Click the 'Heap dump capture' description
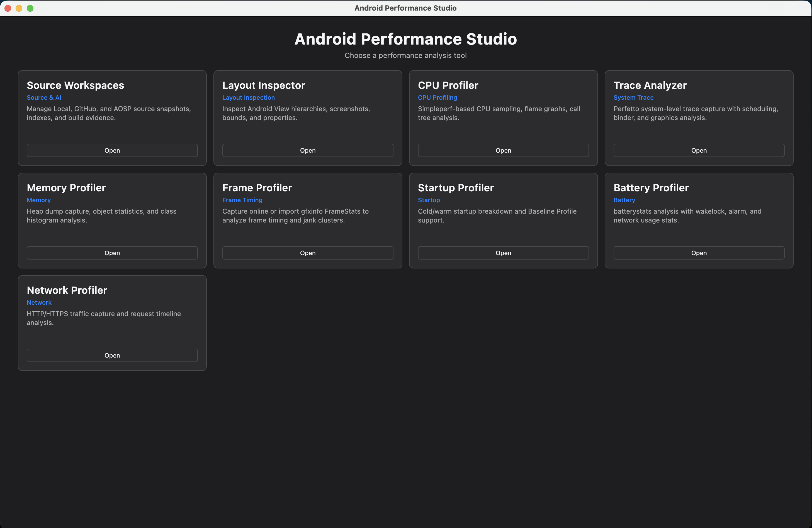Viewport: 812px width, 528px height. 102,216
